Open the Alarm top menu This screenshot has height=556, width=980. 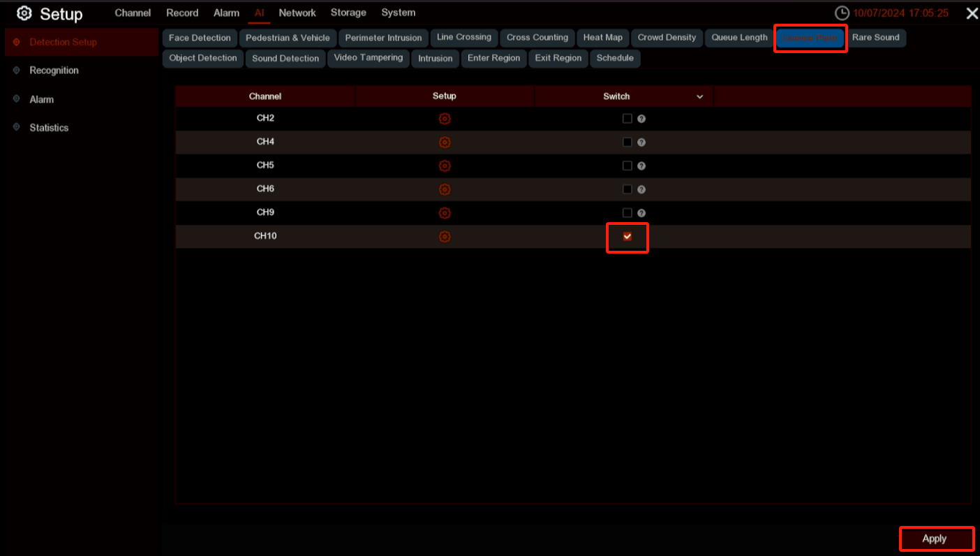(226, 13)
